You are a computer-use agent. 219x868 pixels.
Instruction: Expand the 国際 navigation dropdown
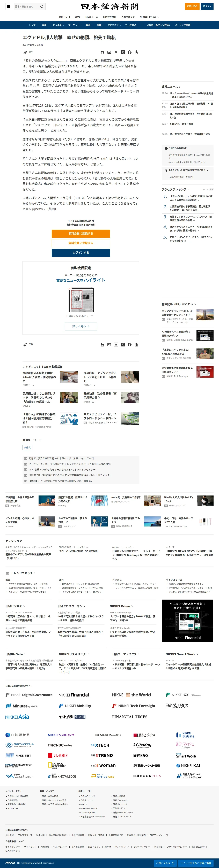pos(100,25)
